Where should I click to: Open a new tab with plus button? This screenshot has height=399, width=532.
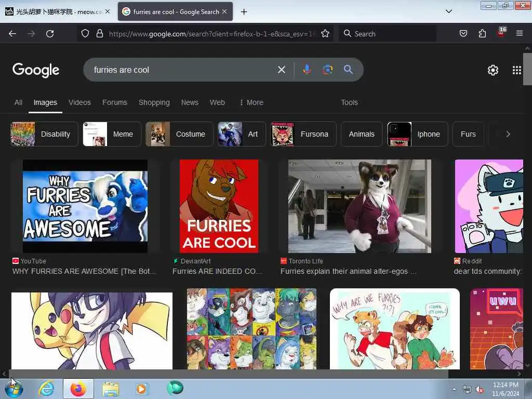pos(244,12)
